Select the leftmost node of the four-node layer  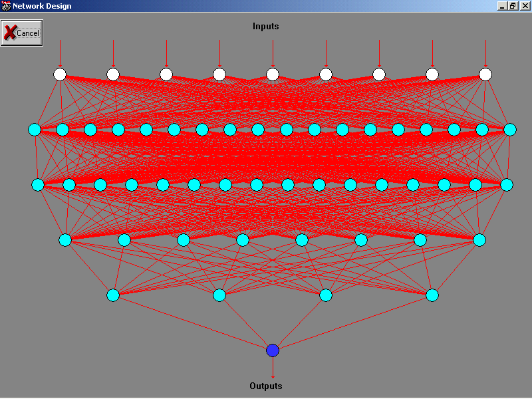(x=113, y=295)
